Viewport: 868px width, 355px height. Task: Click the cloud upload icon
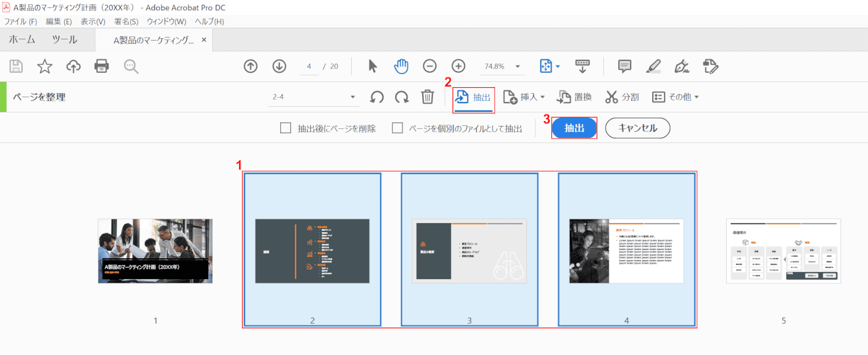point(73,66)
